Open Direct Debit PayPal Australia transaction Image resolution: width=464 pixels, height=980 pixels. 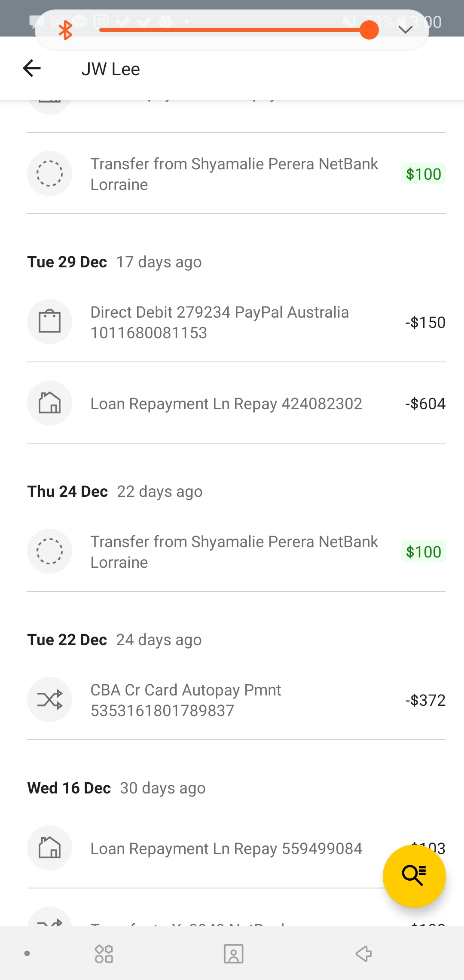[x=220, y=322]
